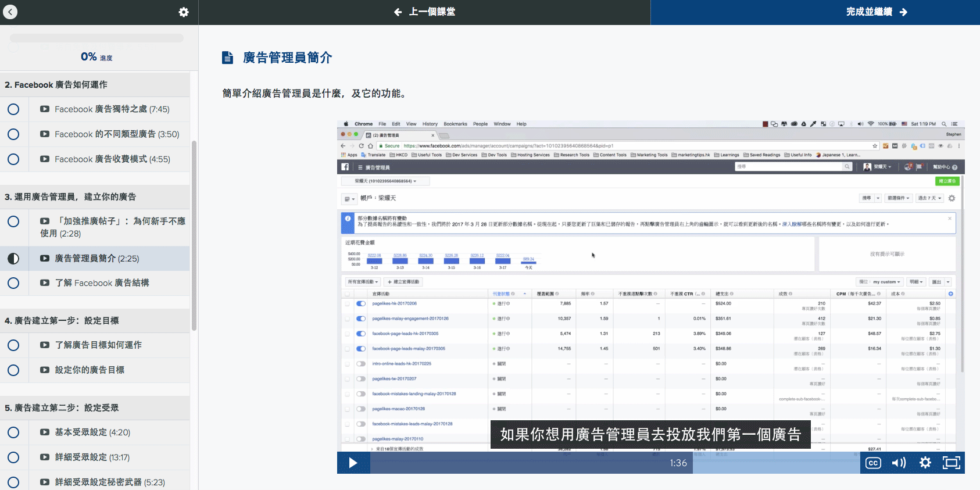Seek on the video progress bar

coord(615,463)
